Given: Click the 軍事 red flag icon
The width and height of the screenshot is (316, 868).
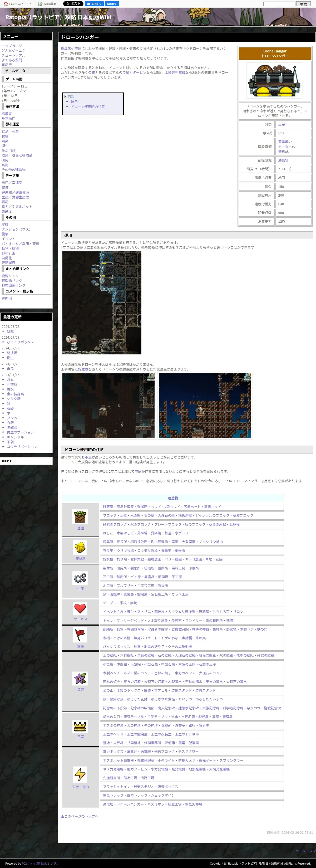Looking at the screenshot, I should (x=80, y=635).
